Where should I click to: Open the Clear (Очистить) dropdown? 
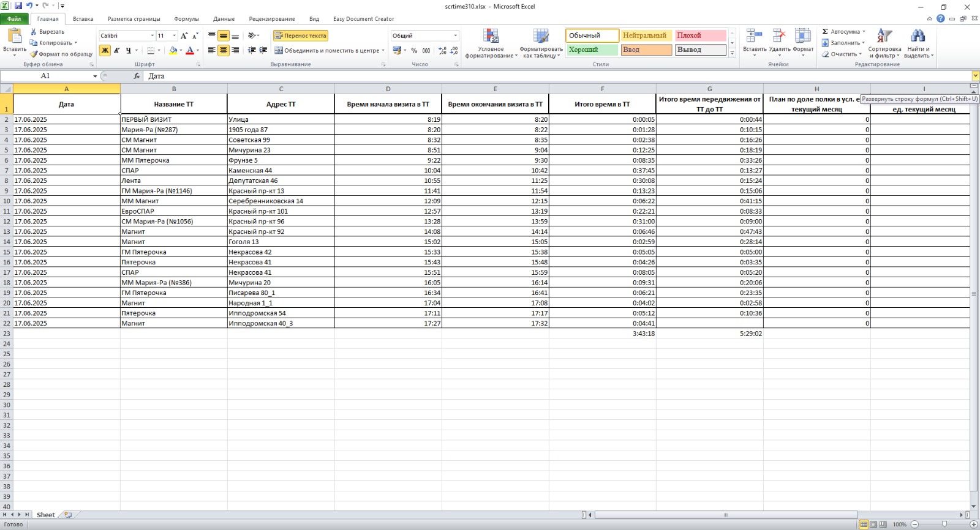(x=842, y=54)
